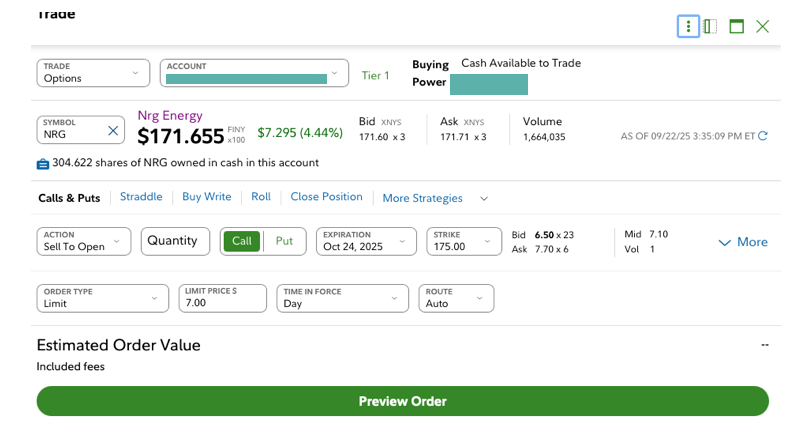Clear the NRG symbol with X icon
Screen dimensions: 801x428
(x=113, y=131)
